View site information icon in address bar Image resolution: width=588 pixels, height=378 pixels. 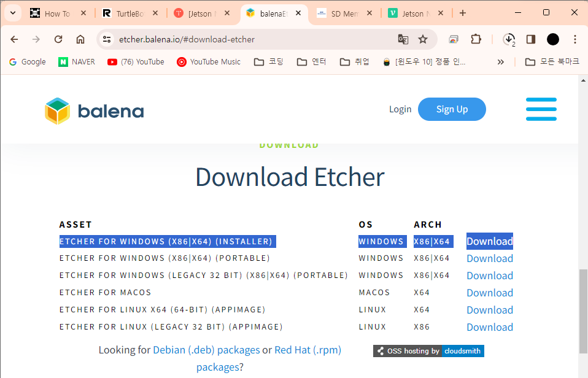click(x=107, y=39)
